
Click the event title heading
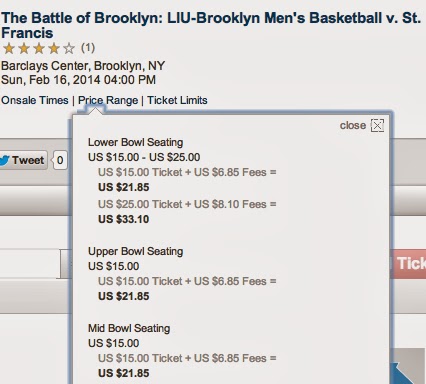click(211, 25)
